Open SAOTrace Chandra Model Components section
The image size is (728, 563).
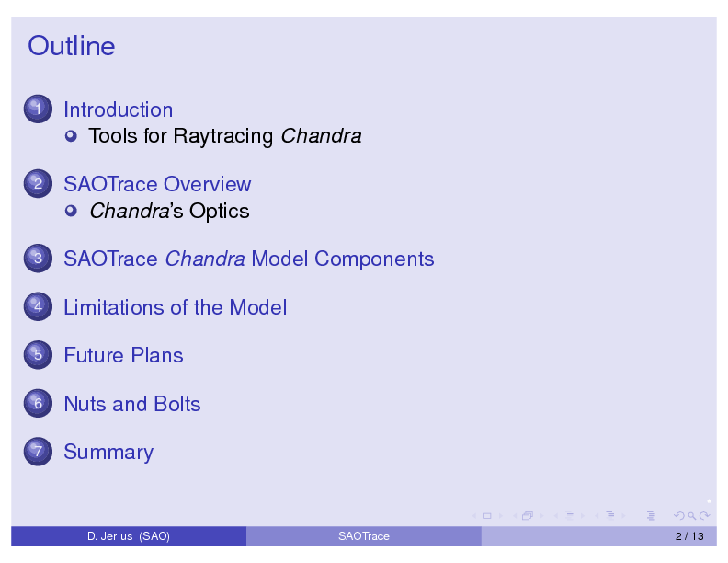(x=248, y=259)
